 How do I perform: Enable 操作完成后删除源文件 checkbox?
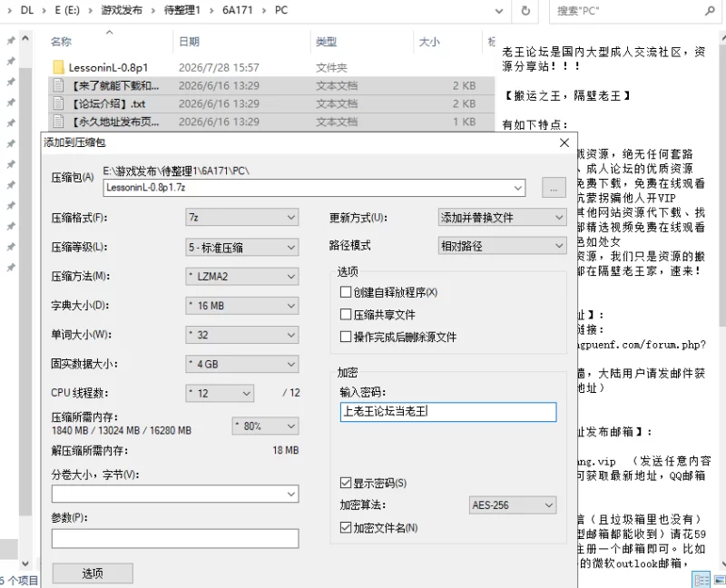tap(346, 337)
